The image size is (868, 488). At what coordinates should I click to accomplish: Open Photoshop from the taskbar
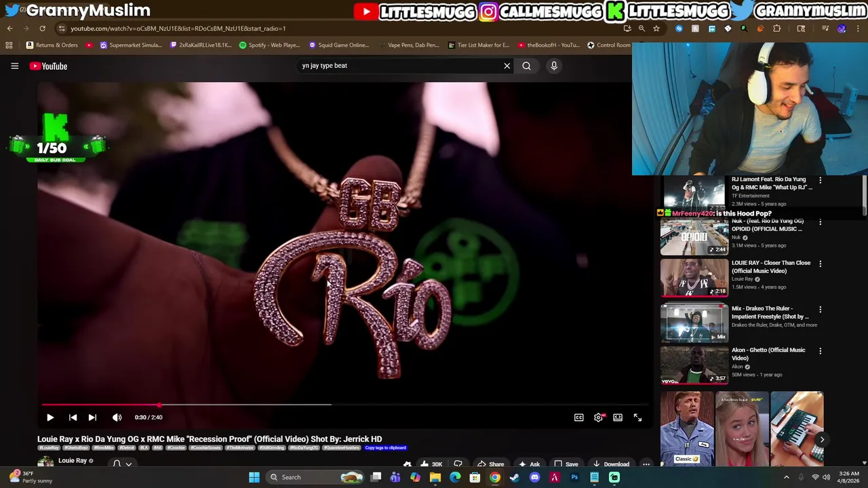click(574, 477)
